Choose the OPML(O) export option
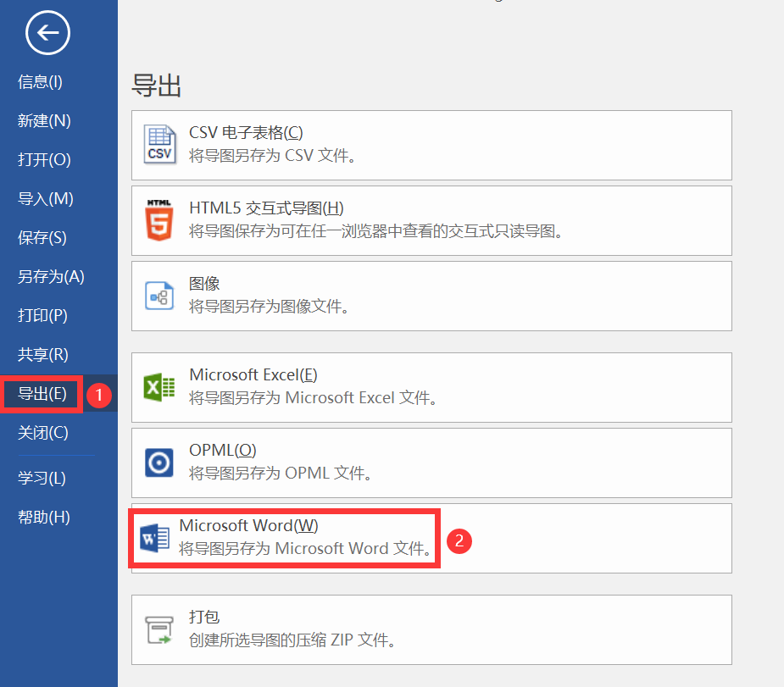The height and width of the screenshot is (687, 784). (x=431, y=463)
